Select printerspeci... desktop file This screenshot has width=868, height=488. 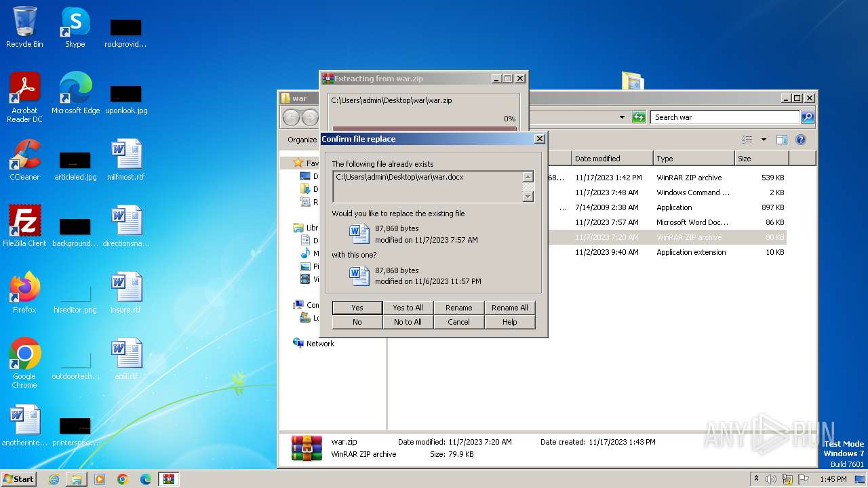pos(75,431)
